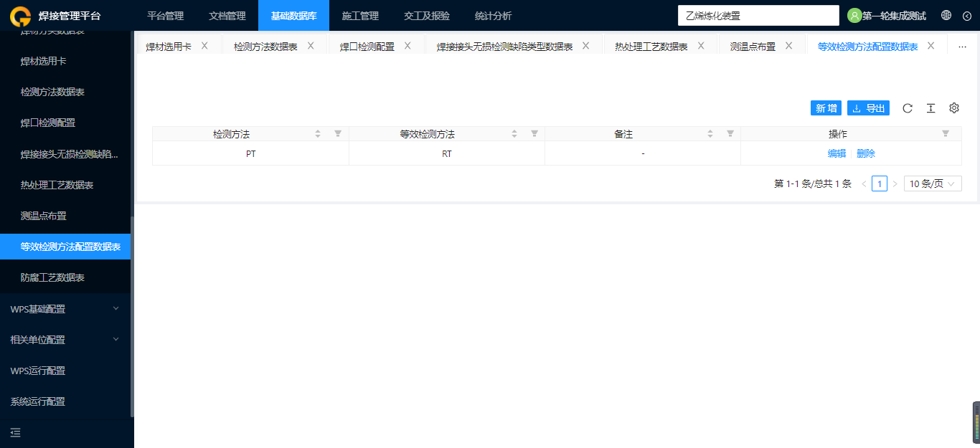Click the RT cell in the table
Screen dimensions: 980x448
click(x=447, y=153)
